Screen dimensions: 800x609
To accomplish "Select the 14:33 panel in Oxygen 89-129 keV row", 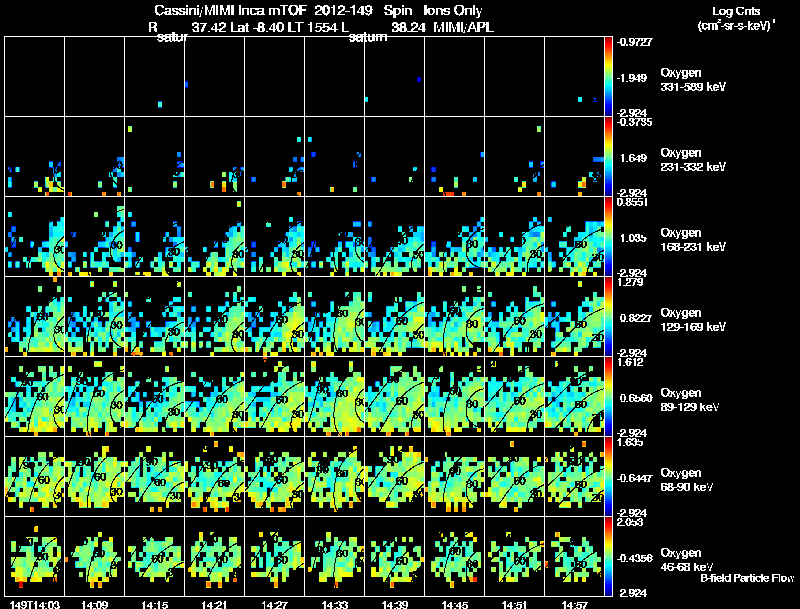I will [x=335, y=396].
